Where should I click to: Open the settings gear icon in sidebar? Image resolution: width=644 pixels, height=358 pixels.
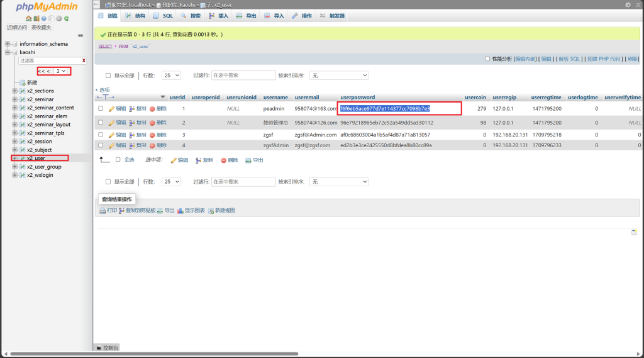tap(58, 19)
